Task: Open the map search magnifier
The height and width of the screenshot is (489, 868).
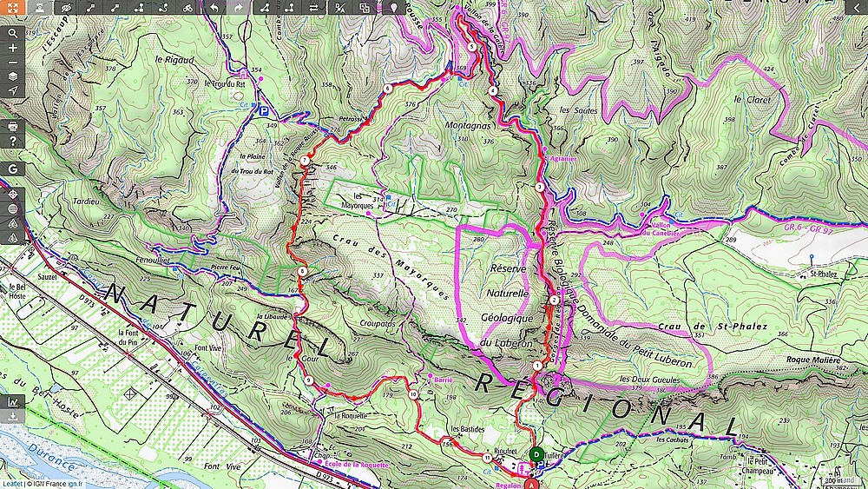Action: 12,33
